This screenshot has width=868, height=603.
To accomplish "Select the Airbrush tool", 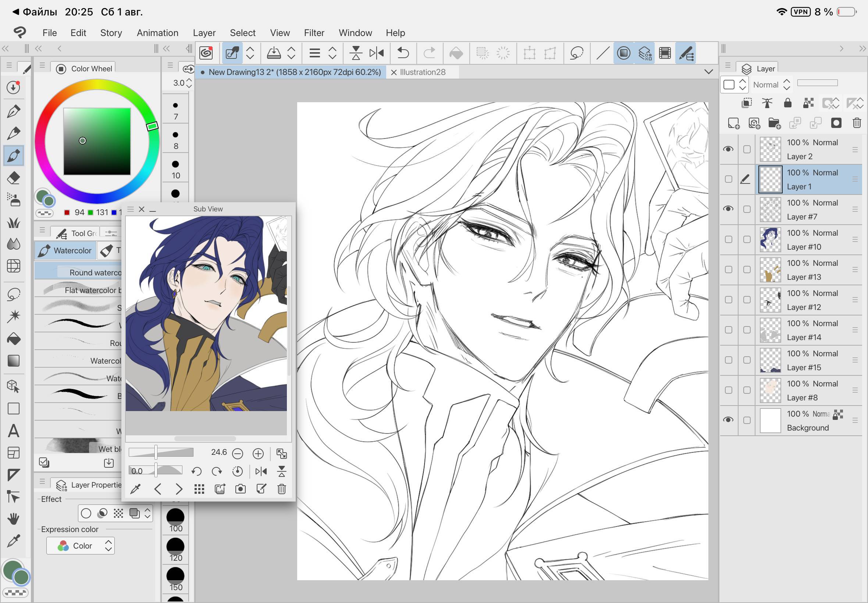I will (14, 200).
